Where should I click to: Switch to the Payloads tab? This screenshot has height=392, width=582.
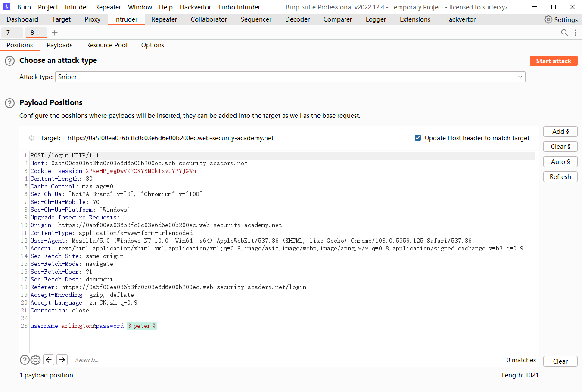(59, 45)
